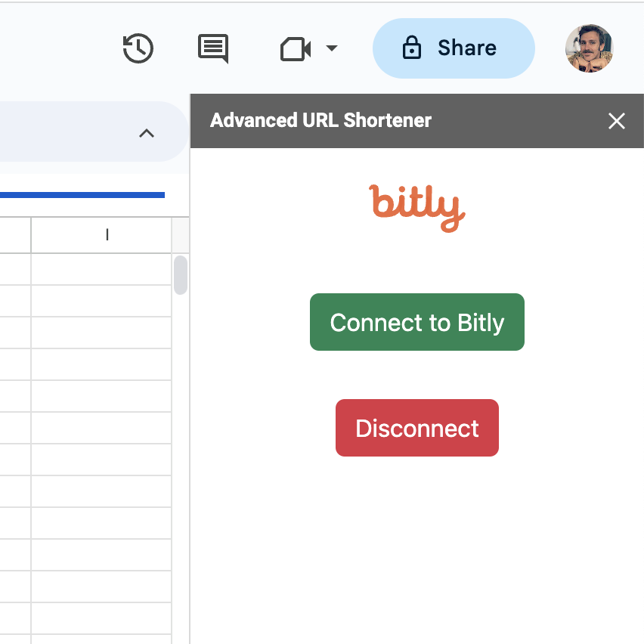This screenshot has height=644, width=644.
Task: Expand dropdown arrow beside camera icon
Action: pos(331,49)
